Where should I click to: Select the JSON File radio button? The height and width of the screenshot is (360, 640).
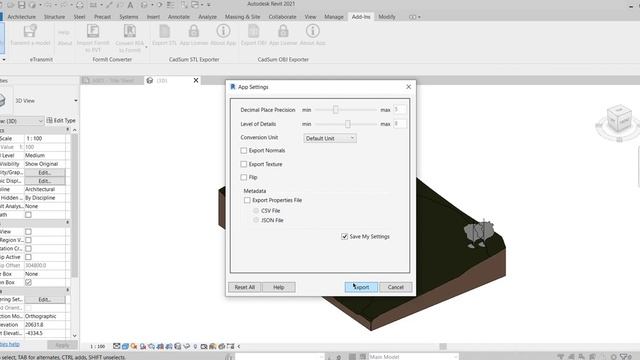(256, 220)
